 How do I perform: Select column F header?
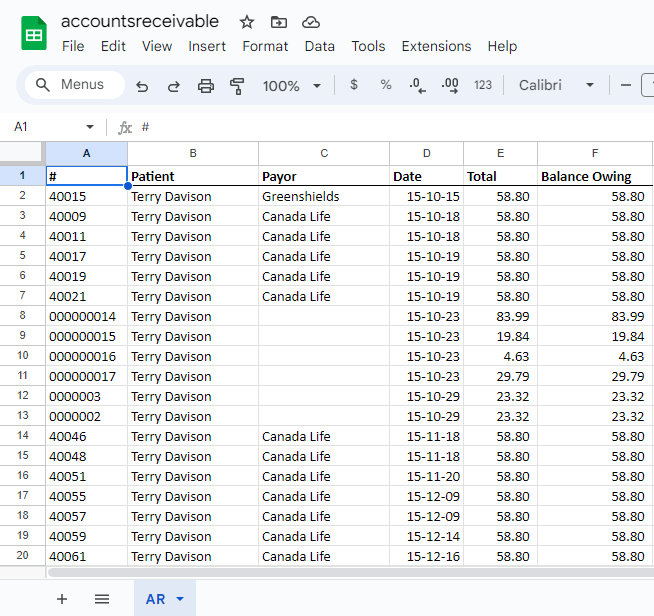[x=595, y=153]
